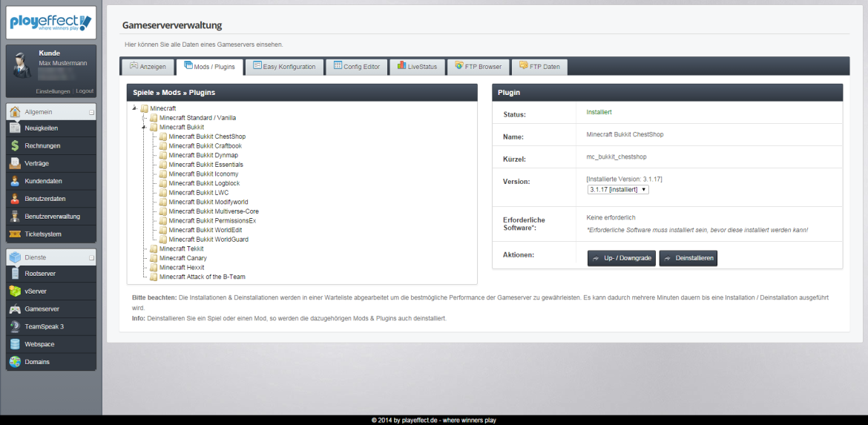Select Minecraft Bukkit Multiverse-Core in tree
This screenshot has width=868, height=425.
(214, 211)
